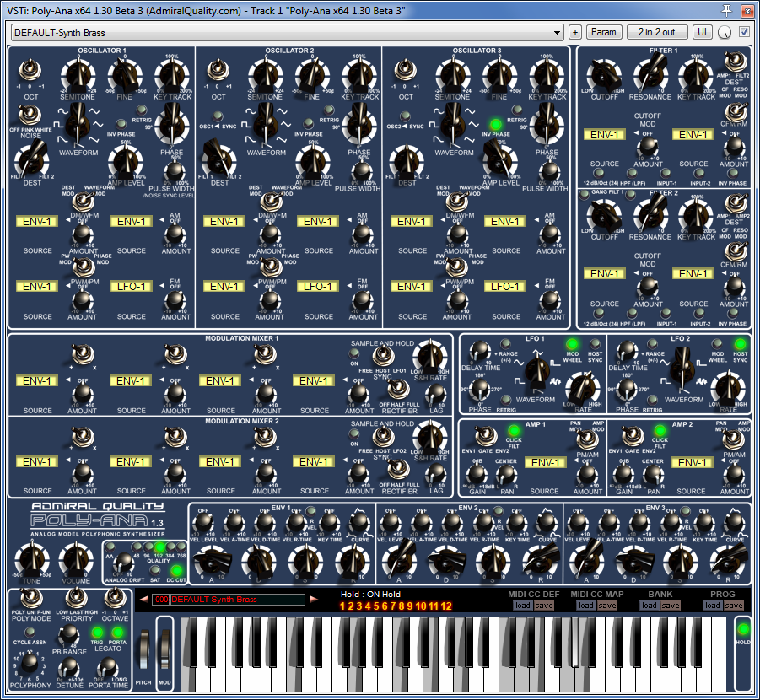
Task: Flip POLY MODE poly/uni switch
Action: point(30,599)
